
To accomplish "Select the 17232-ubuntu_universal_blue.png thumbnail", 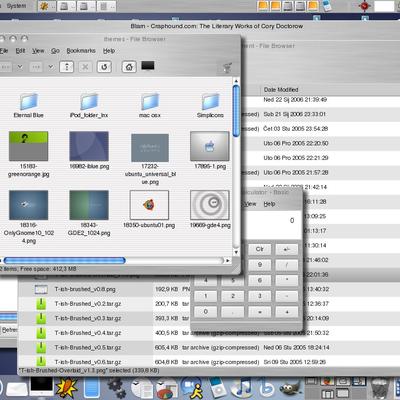I will [150, 148].
